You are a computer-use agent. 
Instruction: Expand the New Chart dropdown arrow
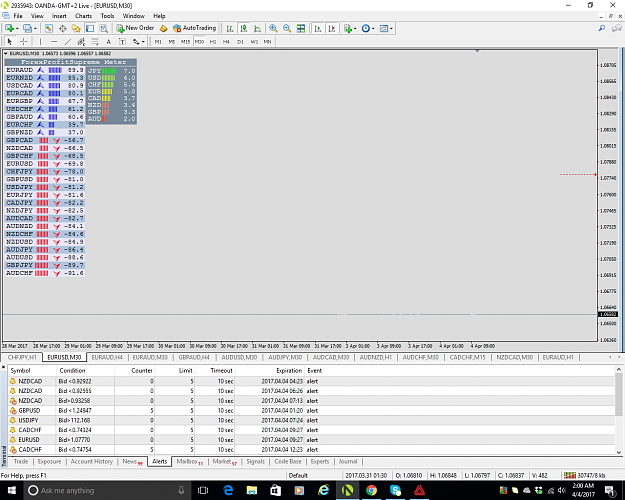point(17,29)
